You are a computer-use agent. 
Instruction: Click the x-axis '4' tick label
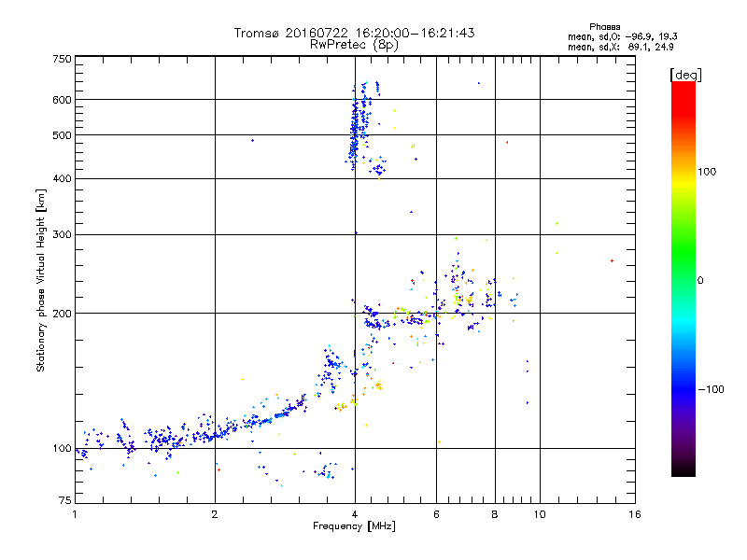pyautogui.click(x=355, y=514)
